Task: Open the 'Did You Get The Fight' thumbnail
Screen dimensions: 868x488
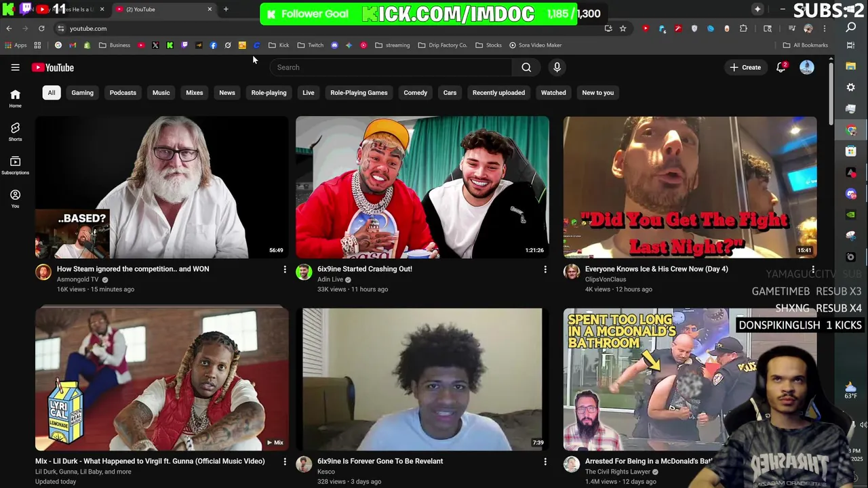Action: (x=690, y=187)
